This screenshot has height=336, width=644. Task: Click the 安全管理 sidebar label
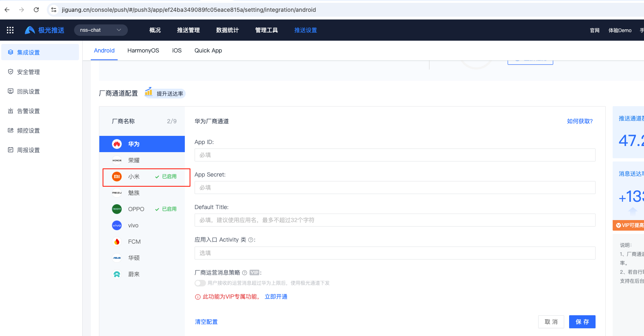tap(28, 72)
